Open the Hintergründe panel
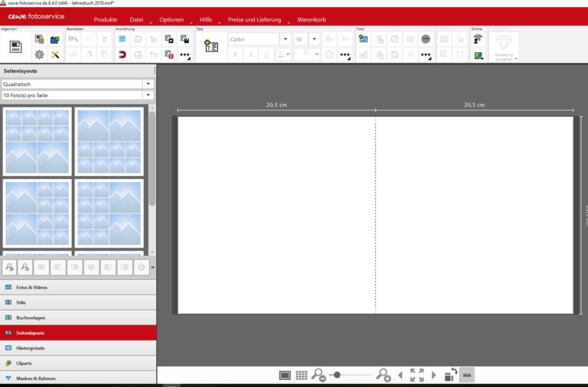 [30, 348]
